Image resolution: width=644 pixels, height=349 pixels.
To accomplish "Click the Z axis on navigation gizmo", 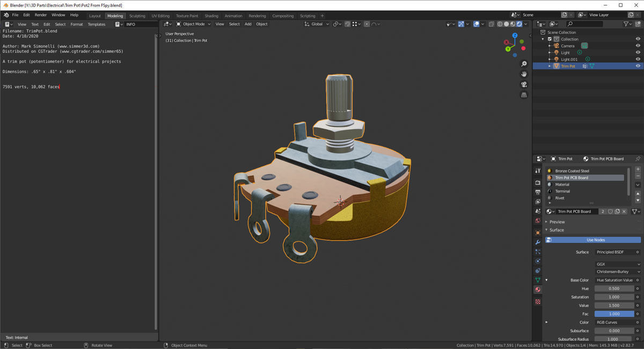I will (x=515, y=35).
